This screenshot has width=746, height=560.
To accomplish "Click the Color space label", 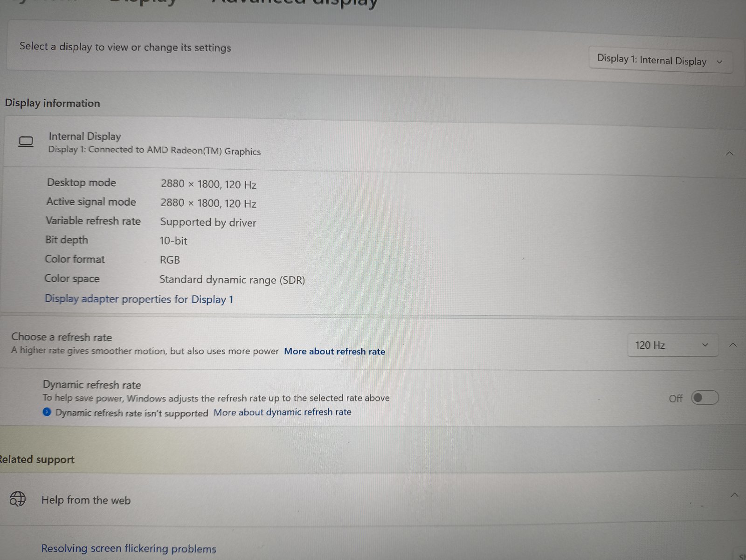I will pos(72,278).
